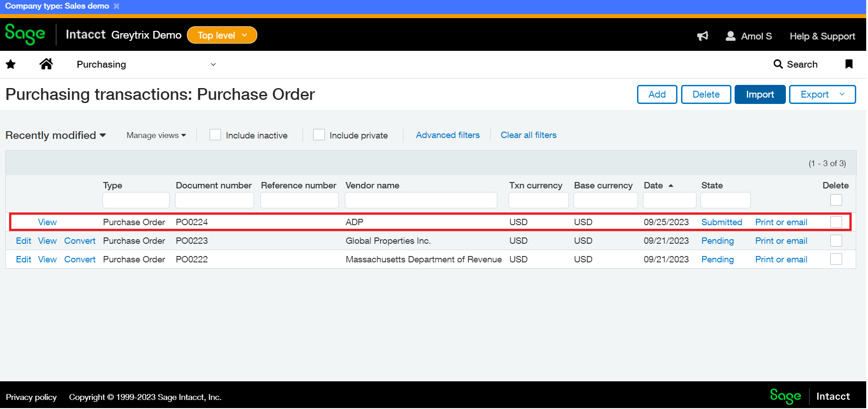Click the Base currency filter field
Screen dimensions: 868x409
(x=606, y=200)
